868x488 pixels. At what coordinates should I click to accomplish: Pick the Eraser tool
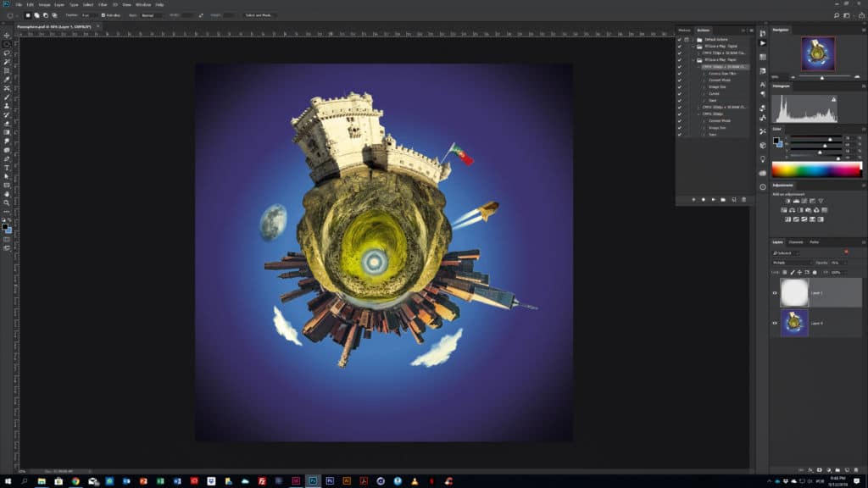point(7,123)
